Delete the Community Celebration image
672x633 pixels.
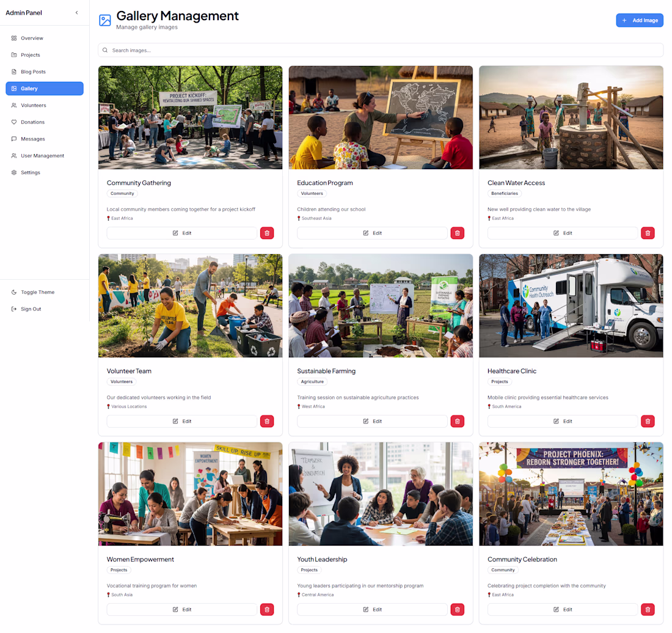[x=648, y=609]
